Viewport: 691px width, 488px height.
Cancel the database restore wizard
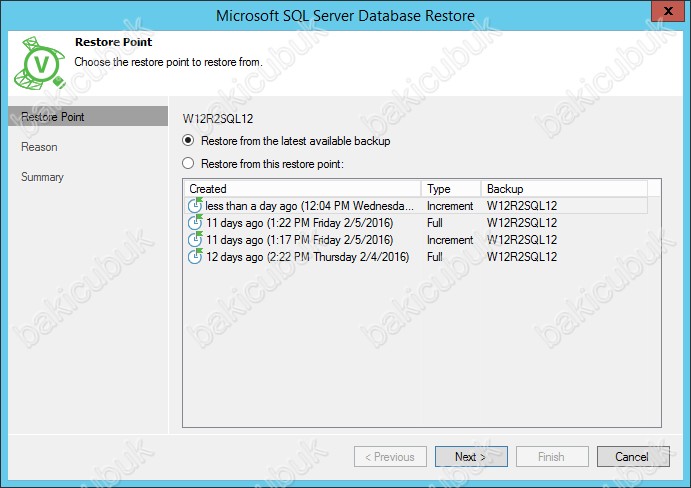coord(633,457)
